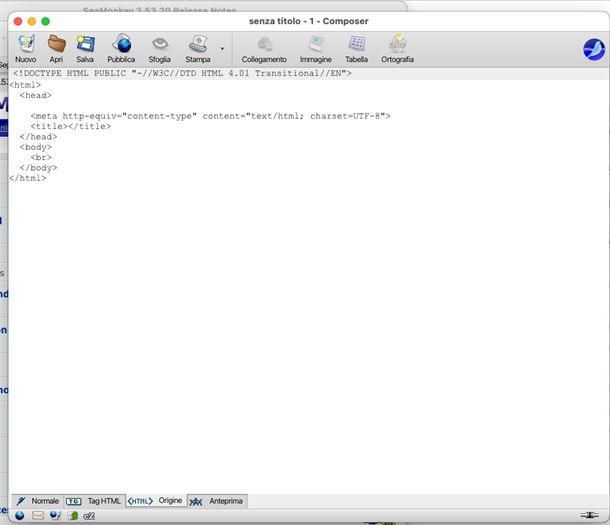Open Mail from status bar envelope icon
The image size is (610, 525).
pyautogui.click(x=38, y=516)
